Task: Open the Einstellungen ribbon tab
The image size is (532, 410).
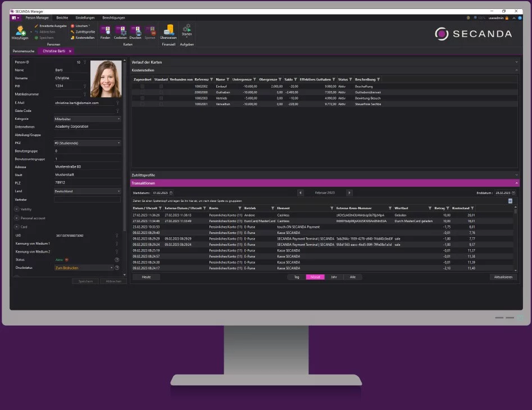Action: [x=85, y=17]
